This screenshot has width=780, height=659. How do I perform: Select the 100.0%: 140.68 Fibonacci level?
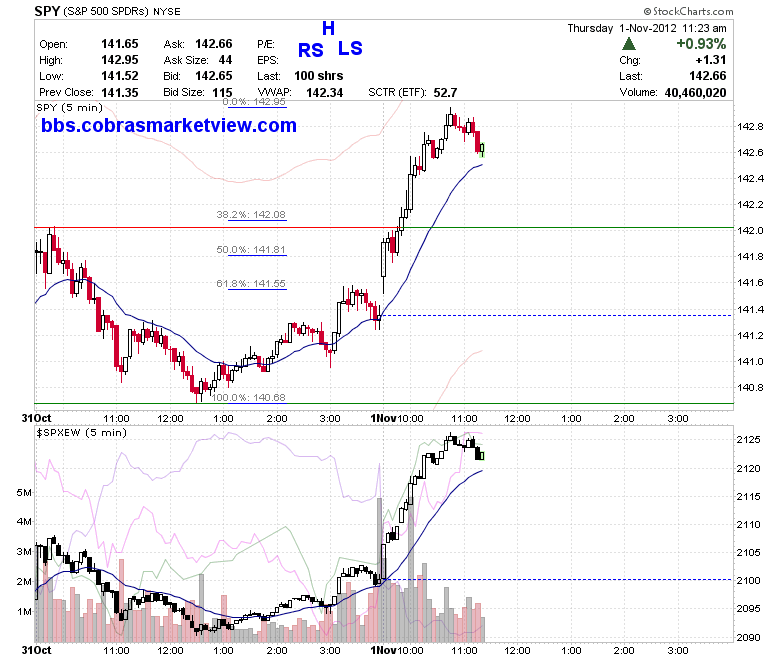248,397
